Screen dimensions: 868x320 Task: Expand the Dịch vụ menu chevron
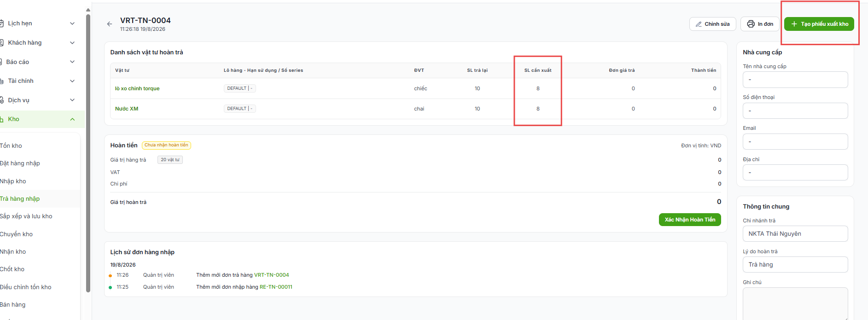[72, 100]
